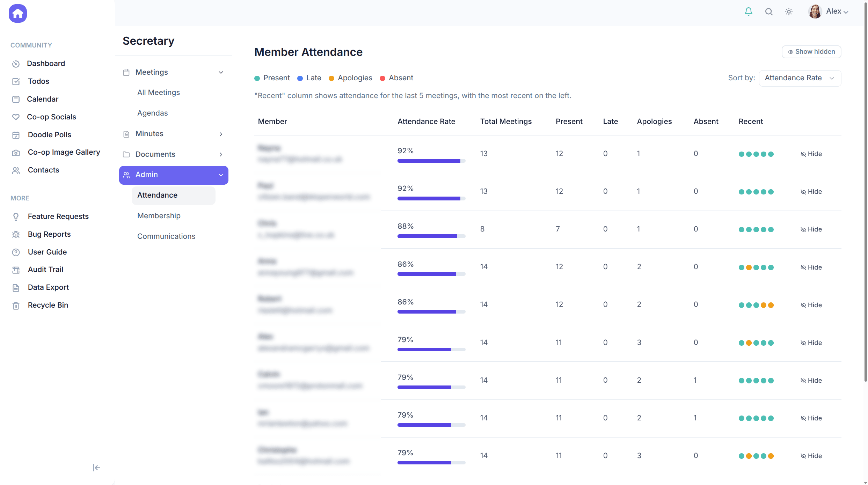The width and height of the screenshot is (868, 485).
Task: Expand the Documents section
Action: [221, 154]
